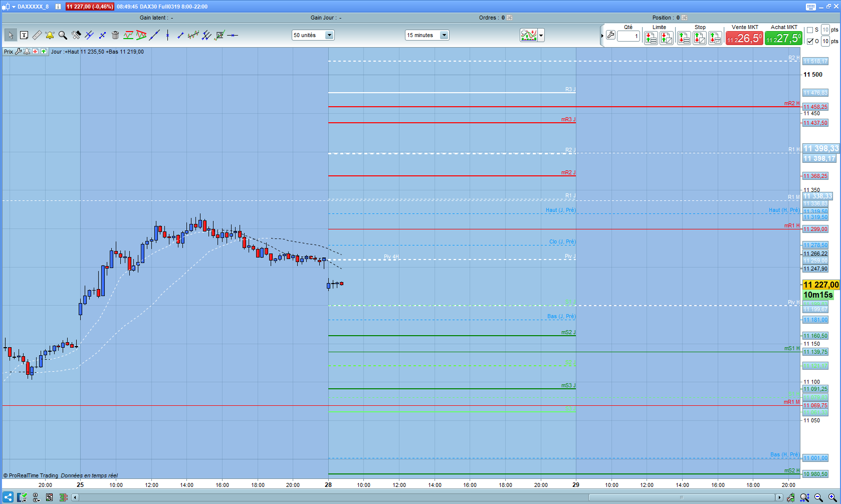
Task: Click the 10m15s countdown label
Action: [x=818, y=295]
